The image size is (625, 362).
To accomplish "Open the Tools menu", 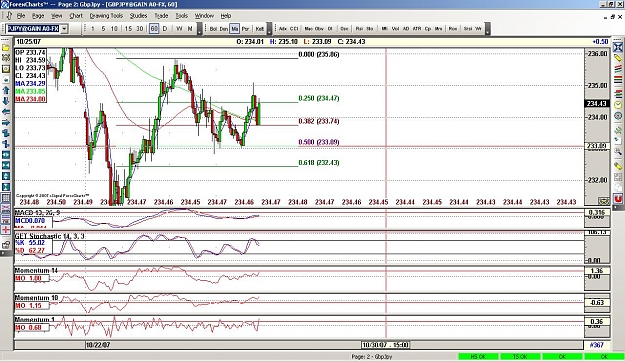I will [x=181, y=16].
